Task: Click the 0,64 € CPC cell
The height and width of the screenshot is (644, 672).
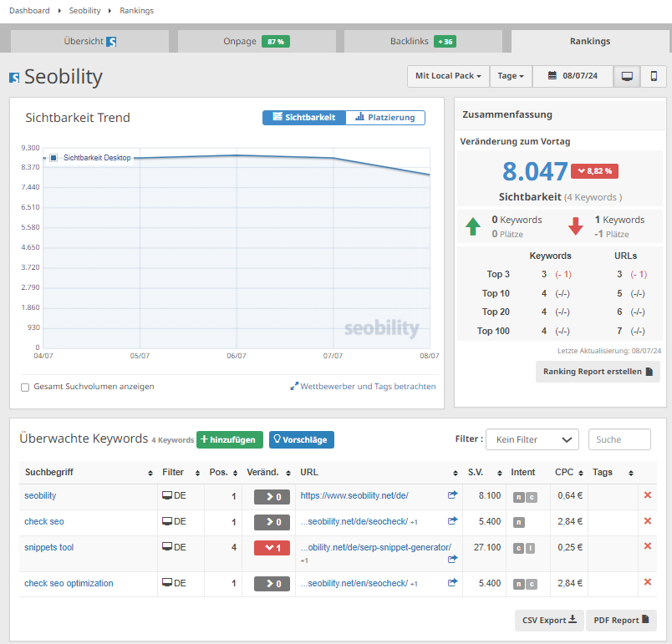Action: [x=570, y=495]
